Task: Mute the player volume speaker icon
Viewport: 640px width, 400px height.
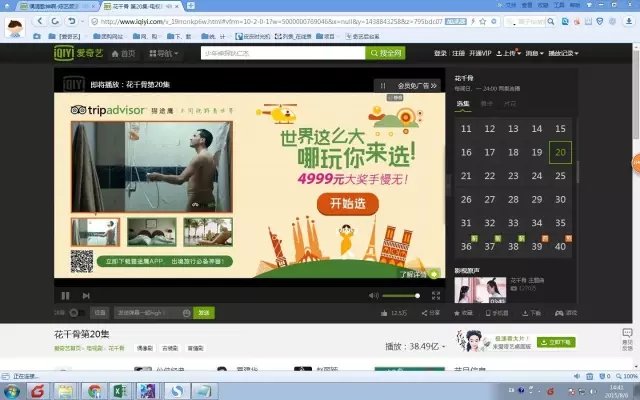Action: (x=374, y=296)
